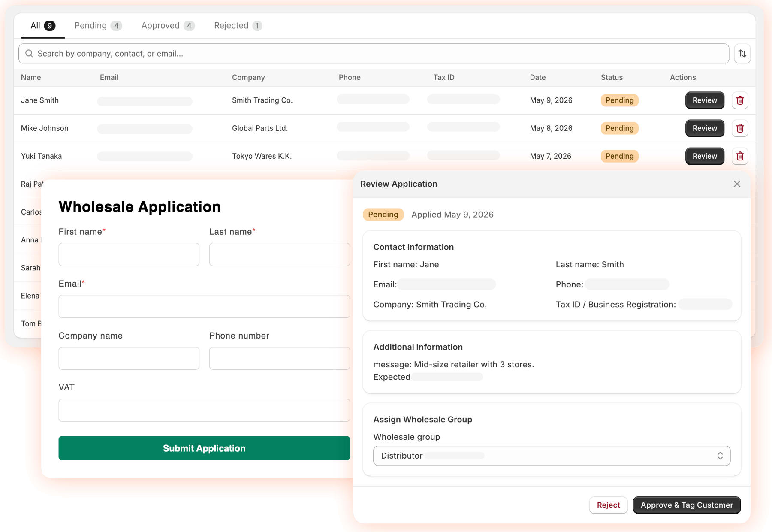The width and height of the screenshot is (772, 532).
Task: Review Jane Smith's application
Action: [705, 100]
